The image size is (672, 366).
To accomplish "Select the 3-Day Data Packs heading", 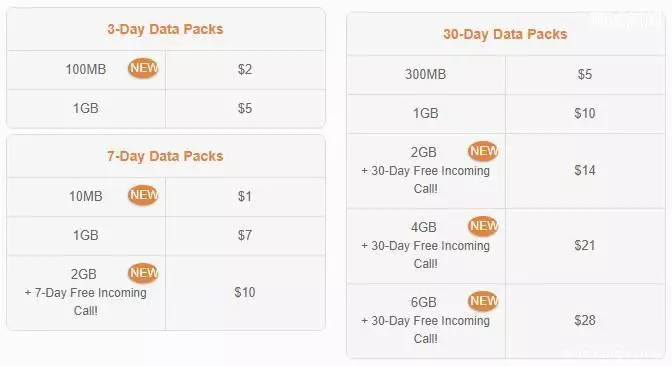I will pyautogui.click(x=165, y=29).
